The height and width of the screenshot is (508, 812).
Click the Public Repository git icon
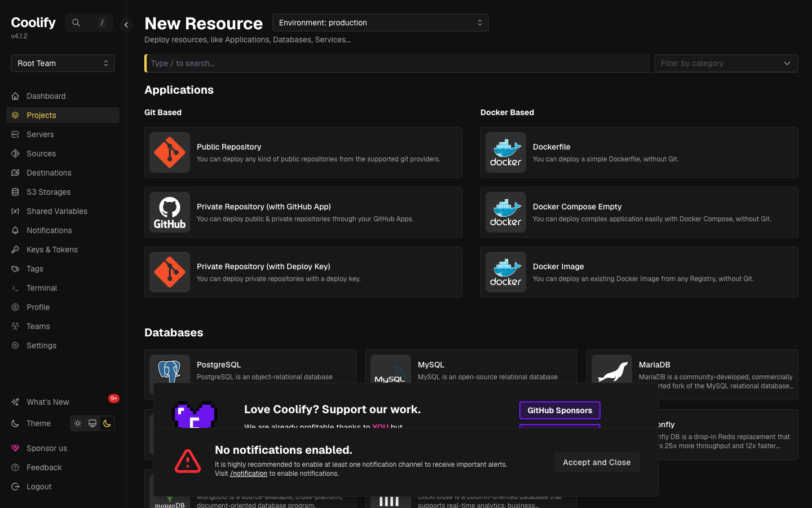click(x=170, y=152)
